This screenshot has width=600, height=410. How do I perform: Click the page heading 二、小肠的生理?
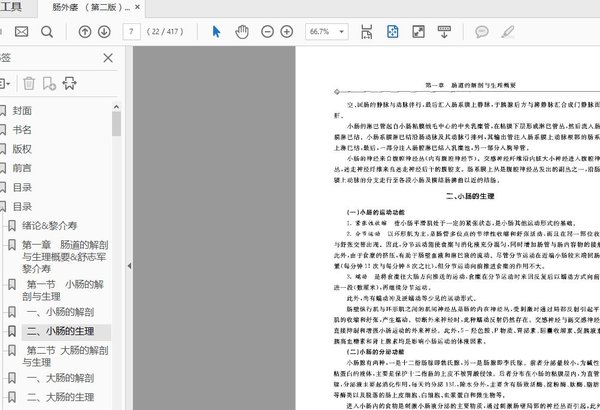(x=470, y=196)
